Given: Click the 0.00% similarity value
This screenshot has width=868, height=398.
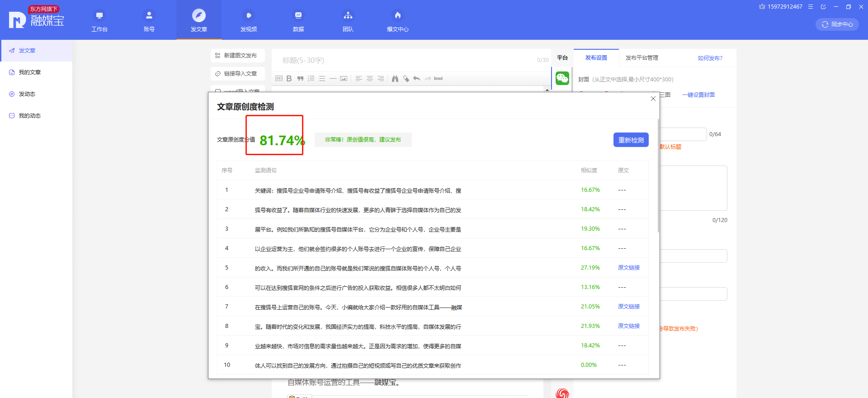Looking at the screenshot, I should tap(589, 365).
